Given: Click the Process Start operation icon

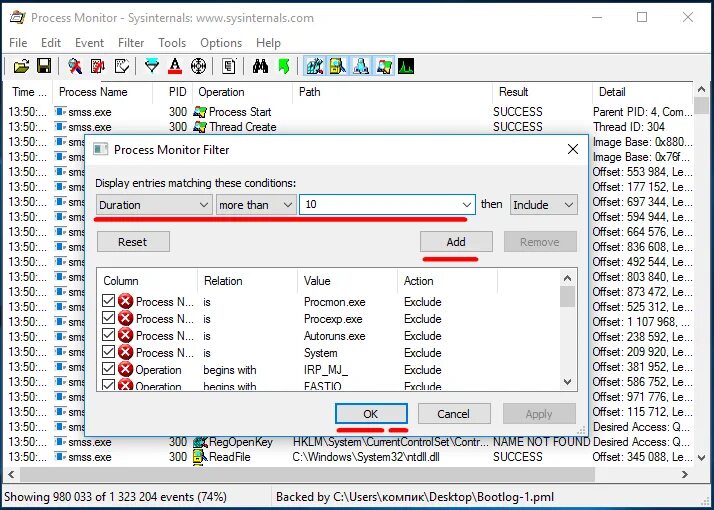Looking at the screenshot, I should point(200,112).
